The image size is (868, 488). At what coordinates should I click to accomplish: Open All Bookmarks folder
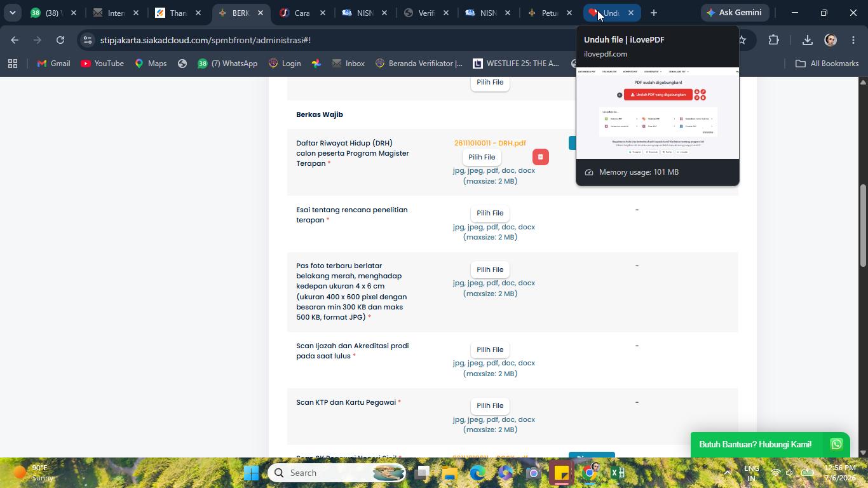[x=827, y=64]
